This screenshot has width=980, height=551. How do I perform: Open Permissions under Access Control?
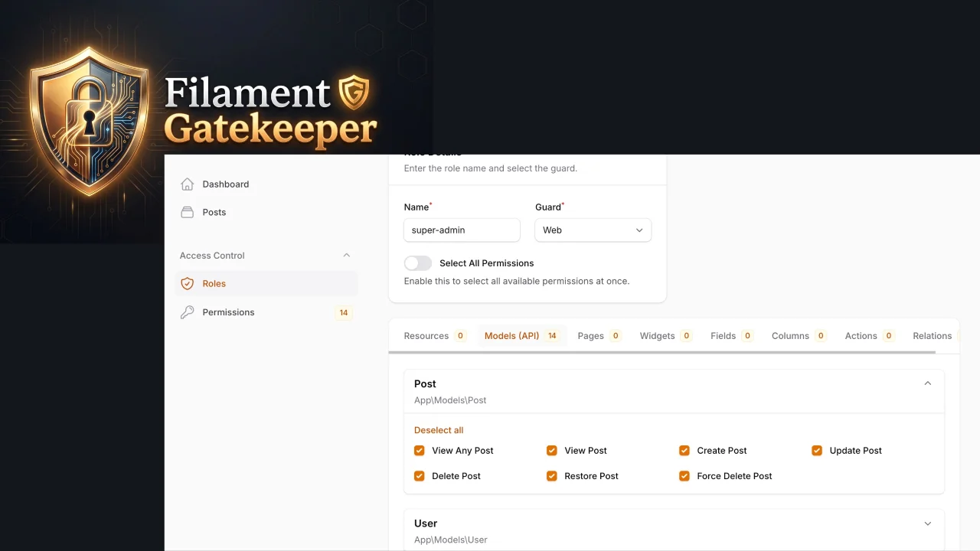266,312
